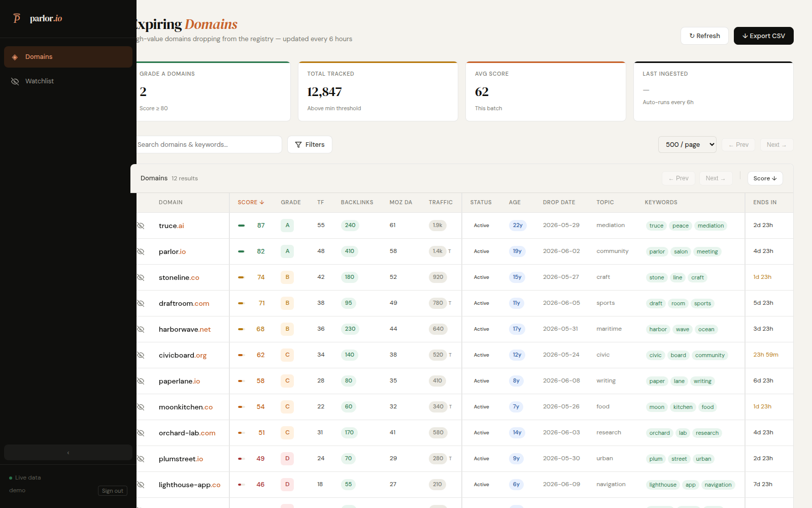Click the parlor.io logo icon
Image resolution: width=812 pixels, height=508 pixels.
tap(17, 18)
